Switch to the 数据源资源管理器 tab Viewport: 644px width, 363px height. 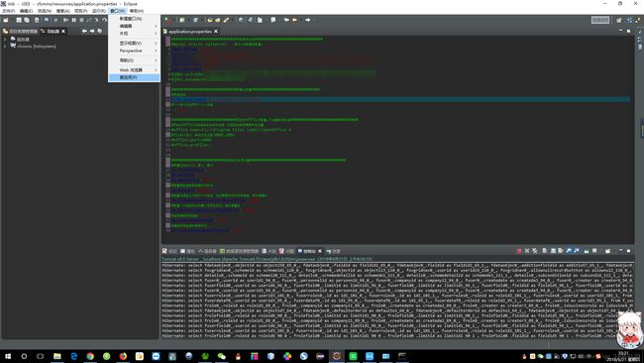(x=239, y=251)
